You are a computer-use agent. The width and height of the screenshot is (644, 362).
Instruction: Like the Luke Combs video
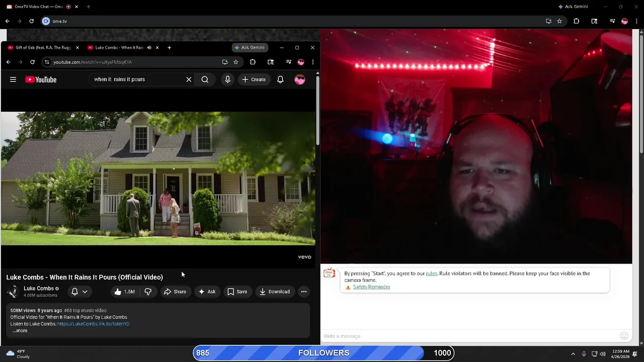pyautogui.click(x=124, y=292)
